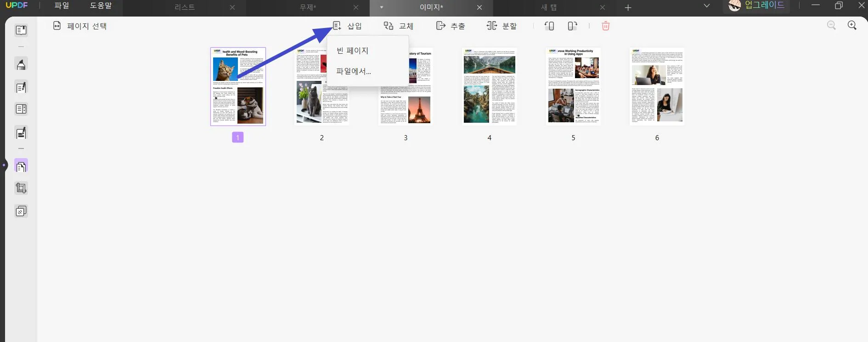The height and width of the screenshot is (342, 868).
Task: Click the 분할 text button
Action: (510, 26)
